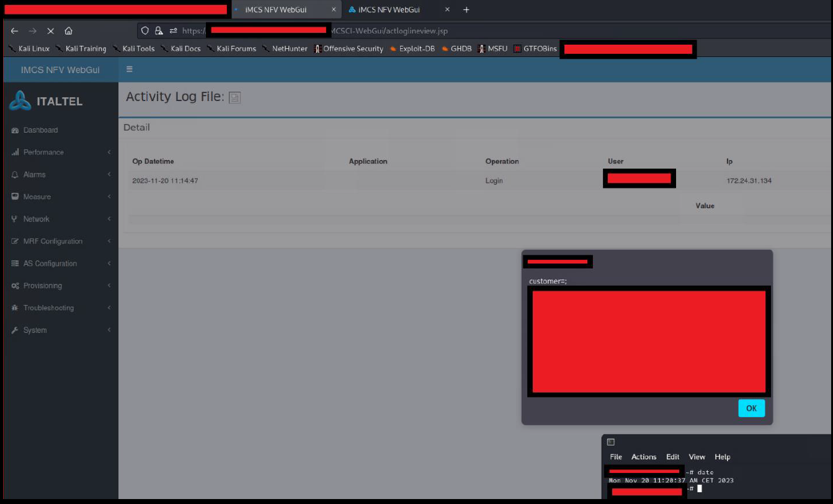
Task: Click the padlock icon in address bar
Action: (x=159, y=30)
